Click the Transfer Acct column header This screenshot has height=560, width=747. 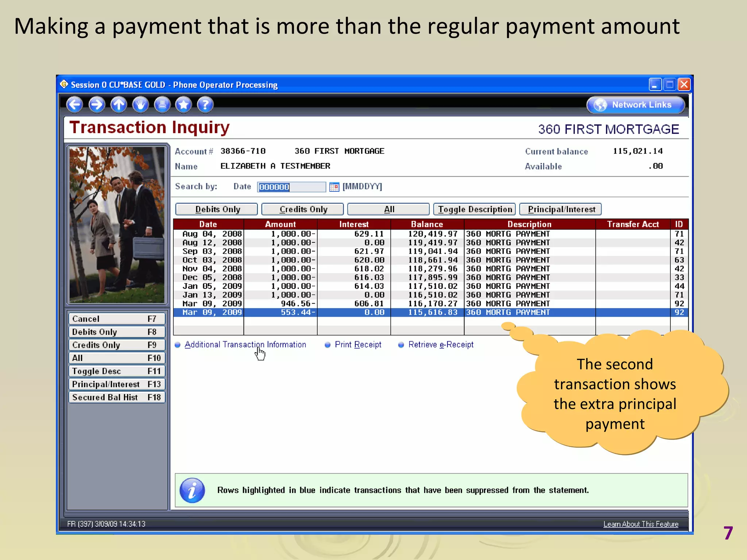pos(633,224)
